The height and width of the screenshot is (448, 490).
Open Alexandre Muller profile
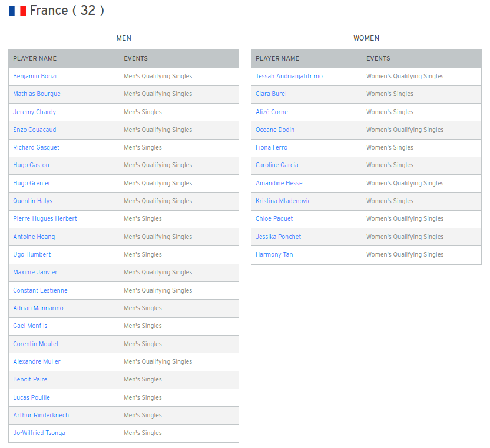coord(37,362)
